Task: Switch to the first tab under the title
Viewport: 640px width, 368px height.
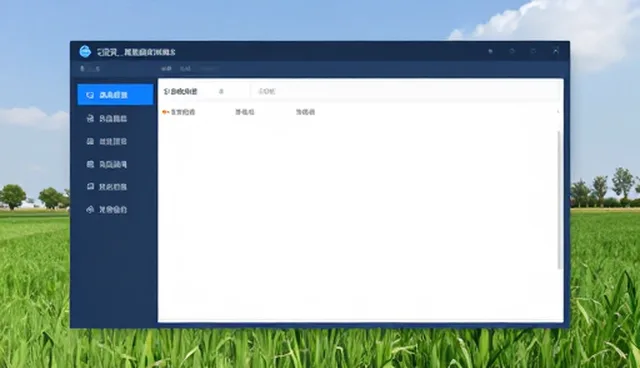Action: [x=166, y=69]
